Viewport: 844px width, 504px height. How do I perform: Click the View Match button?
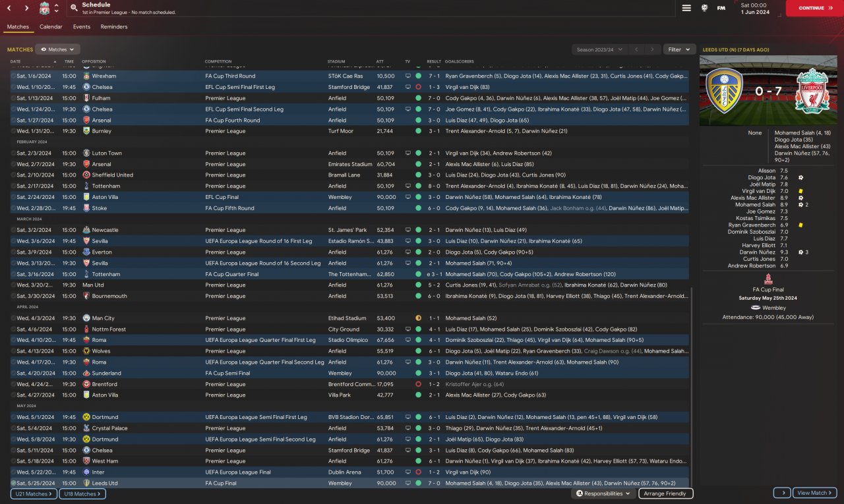815,493
